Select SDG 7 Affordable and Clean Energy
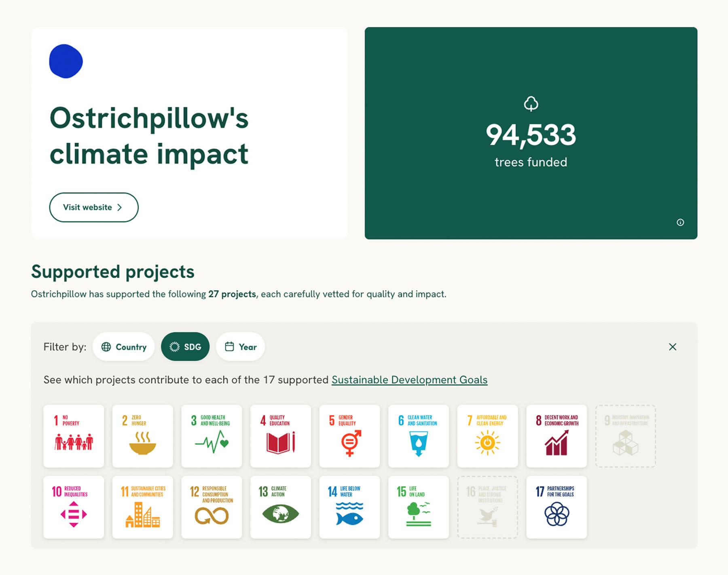 (487, 436)
